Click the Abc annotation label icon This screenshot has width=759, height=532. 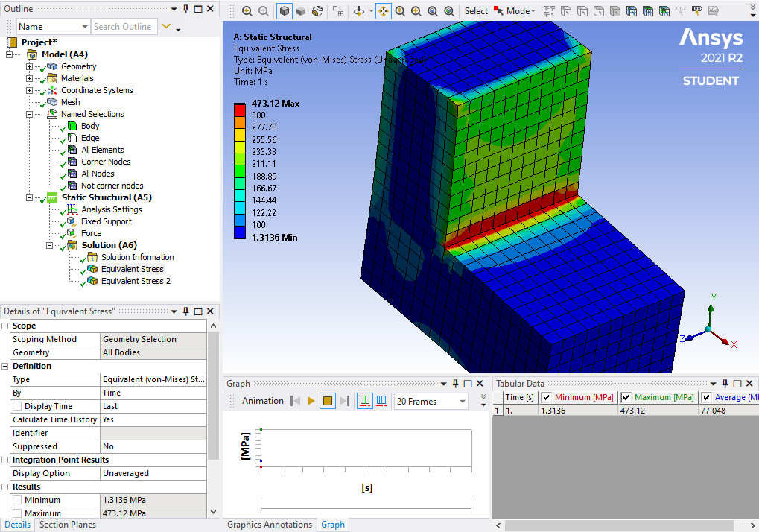click(x=713, y=11)
